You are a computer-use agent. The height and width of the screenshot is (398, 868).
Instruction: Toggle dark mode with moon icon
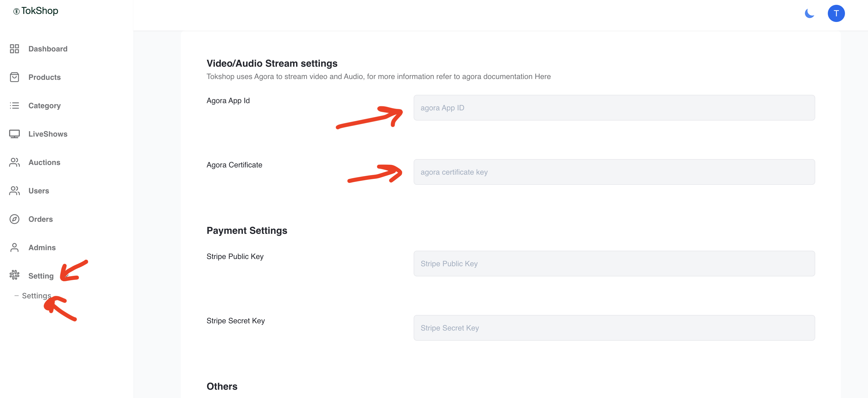[x=809, y=13]
